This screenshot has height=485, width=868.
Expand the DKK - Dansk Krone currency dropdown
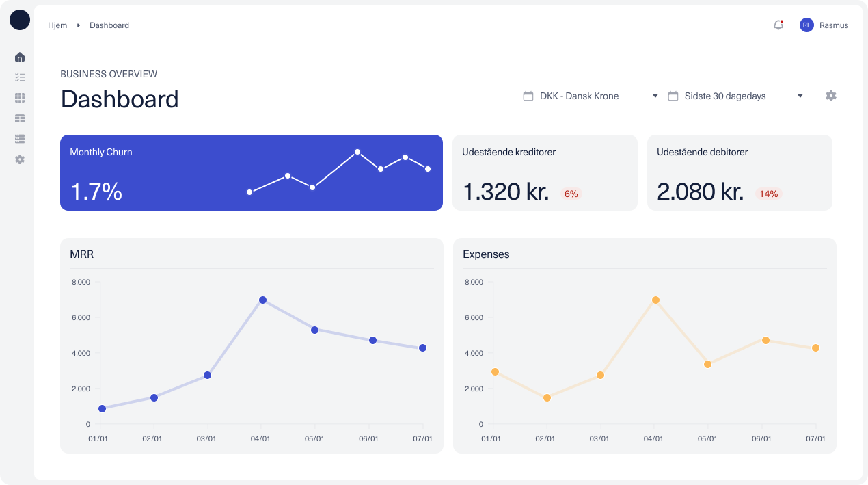click(x=590, y=96)
